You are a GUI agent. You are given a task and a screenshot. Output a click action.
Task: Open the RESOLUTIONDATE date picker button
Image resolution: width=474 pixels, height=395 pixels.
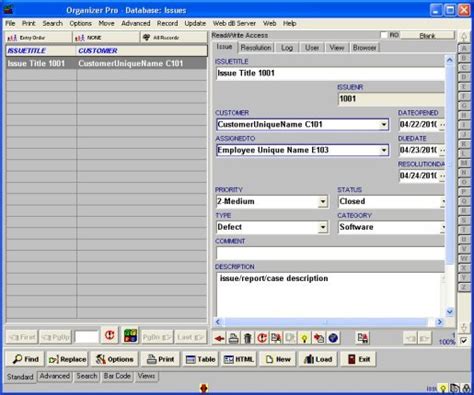(x=442, y=176)
